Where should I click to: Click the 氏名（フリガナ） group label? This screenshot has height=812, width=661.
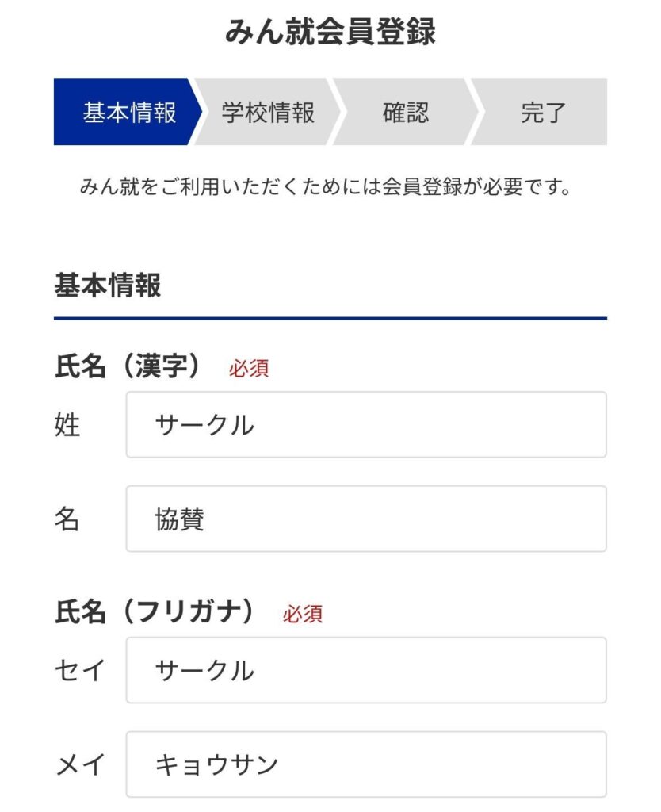coord(155,611)
